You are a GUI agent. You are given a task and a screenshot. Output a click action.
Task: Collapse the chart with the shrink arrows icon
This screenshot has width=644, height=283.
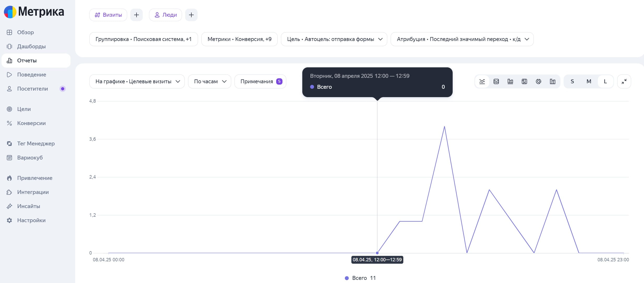pyautogui.click(x=624, y=81)
